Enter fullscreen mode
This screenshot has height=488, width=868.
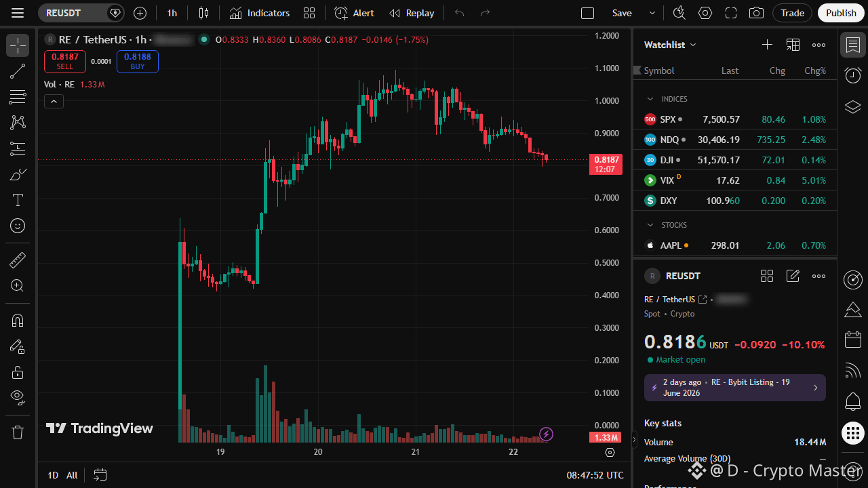click(x=731, y=13)
